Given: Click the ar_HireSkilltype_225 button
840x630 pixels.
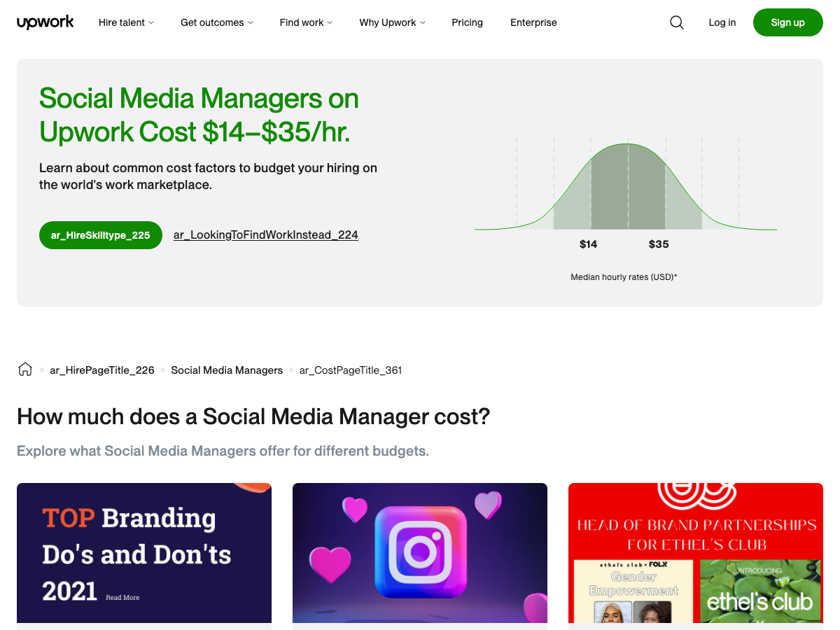Looking at the screenshot, I should [101, 235].
